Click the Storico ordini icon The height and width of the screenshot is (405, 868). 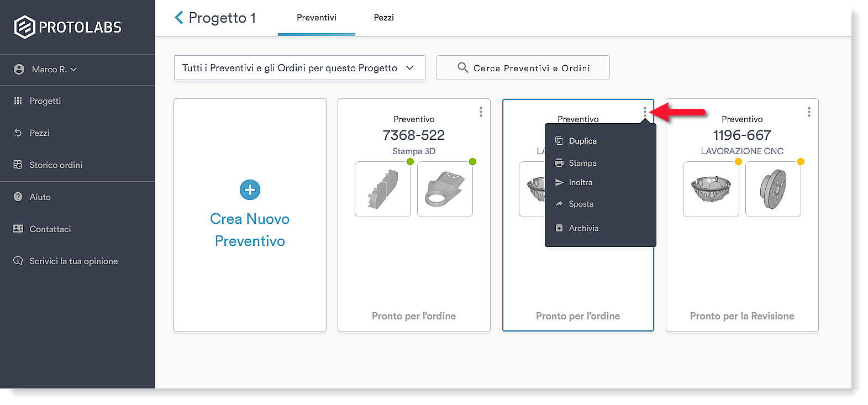(x=18, y=165)
